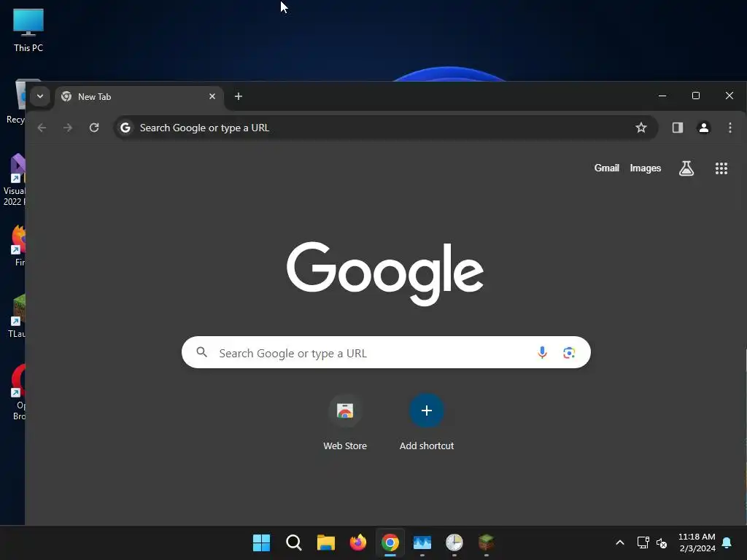Image resolution: width=747 pixels, height=560 pixels.
Task: Select the Visual Studio 2022 desktop shortcut
Action: 15,180
